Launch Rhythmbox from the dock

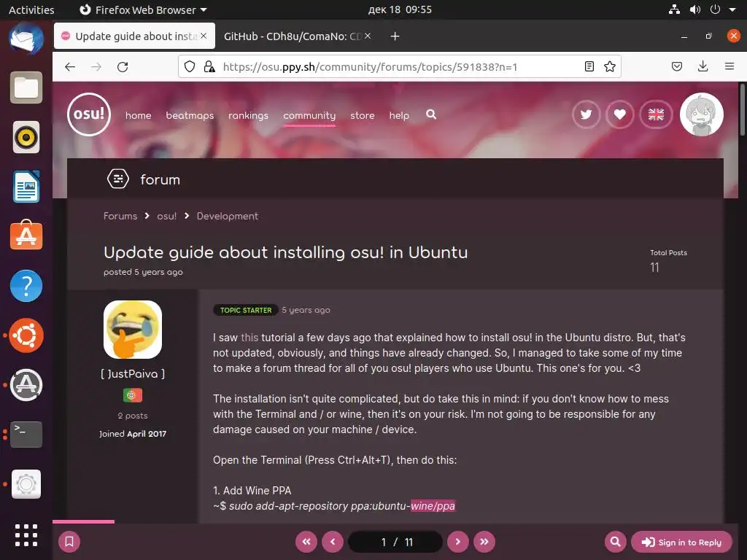point(26,137)
